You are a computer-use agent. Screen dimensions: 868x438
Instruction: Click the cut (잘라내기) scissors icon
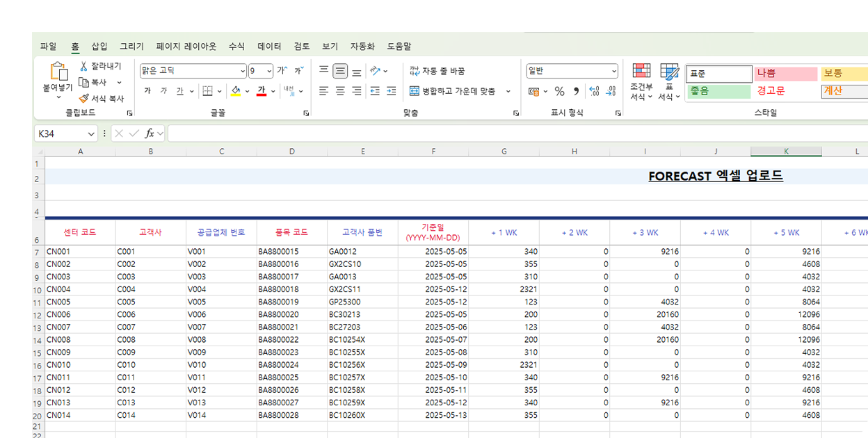point(84,66)
